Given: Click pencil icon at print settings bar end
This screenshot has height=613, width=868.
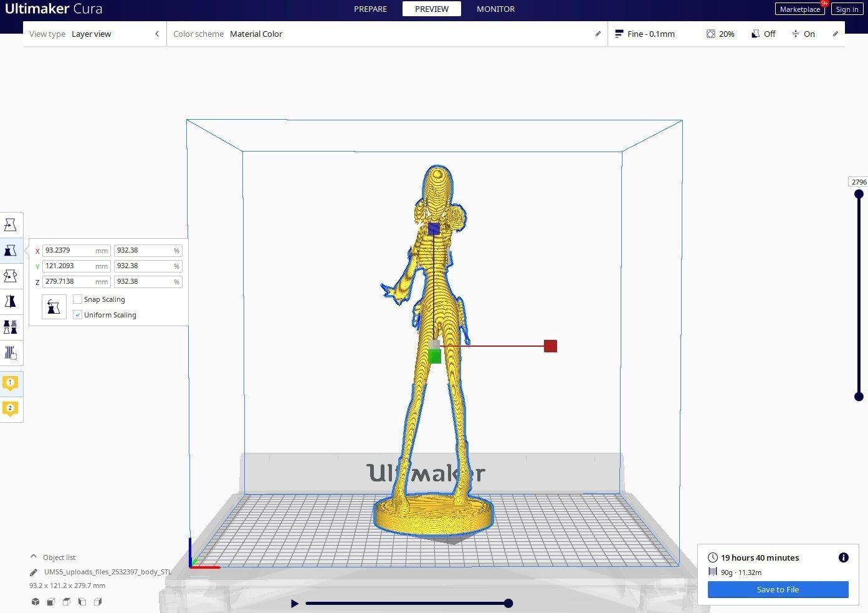Looking at the screenshot, I should click(x=835, y=34).
